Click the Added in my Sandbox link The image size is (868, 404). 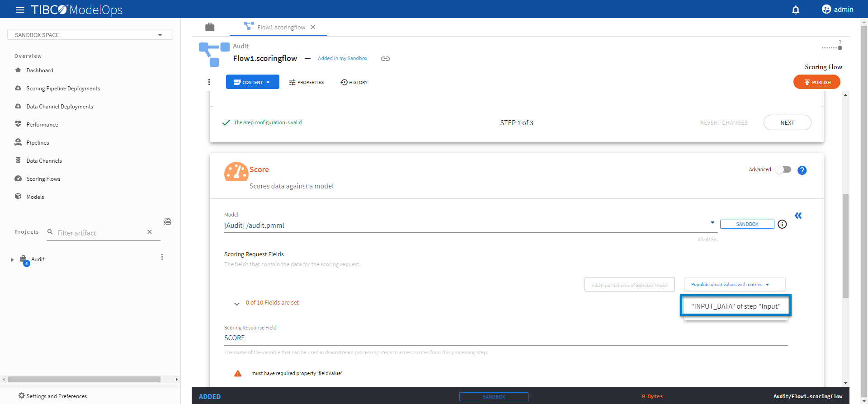pos(343,58)
